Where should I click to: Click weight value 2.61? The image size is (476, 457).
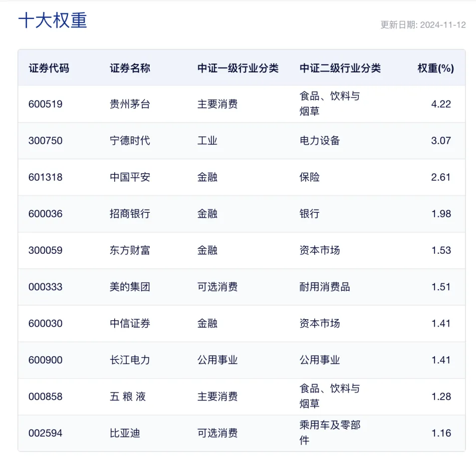click(441, 177)
